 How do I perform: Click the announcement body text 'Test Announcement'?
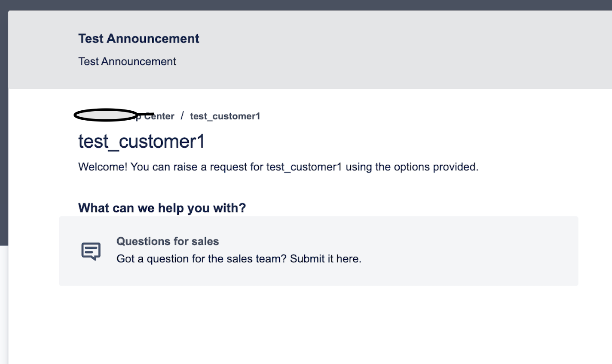127,61
